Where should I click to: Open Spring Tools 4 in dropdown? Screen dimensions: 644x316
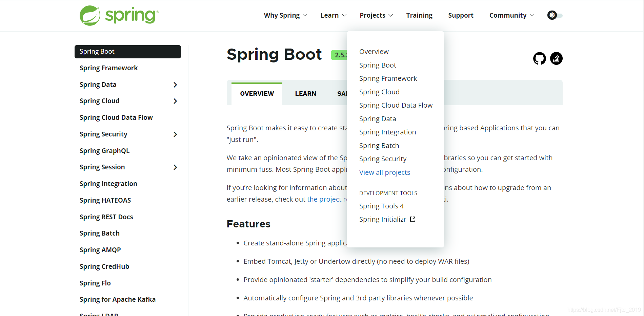[381, 206]
